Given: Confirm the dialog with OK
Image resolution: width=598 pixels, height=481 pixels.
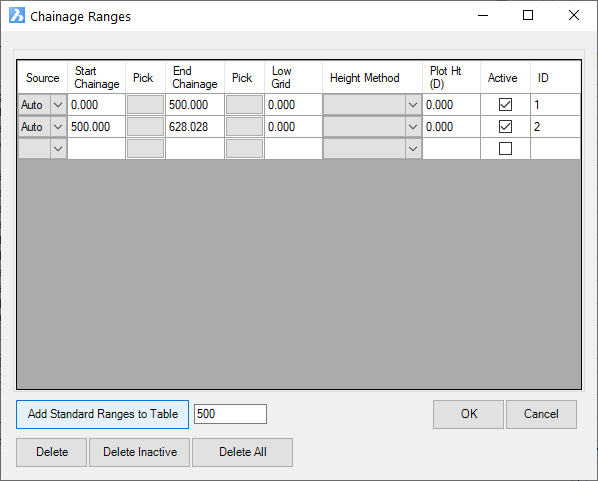Looking at the screenshot, I should pyautogui.click(x=468, y=414).
